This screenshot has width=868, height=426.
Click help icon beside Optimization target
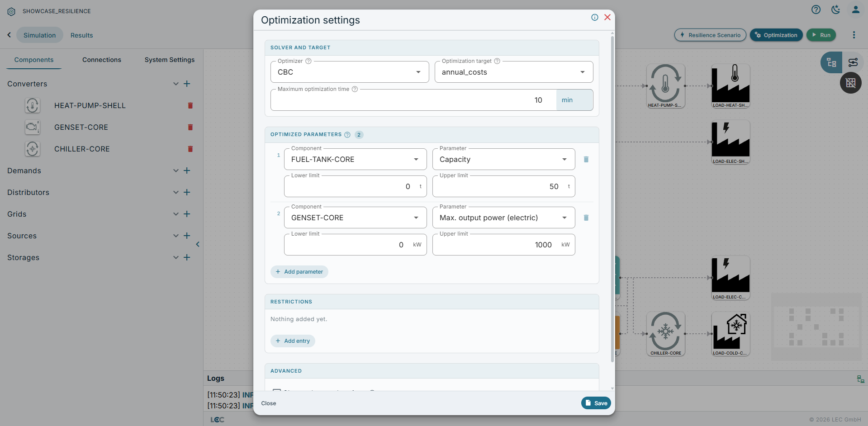497,61
